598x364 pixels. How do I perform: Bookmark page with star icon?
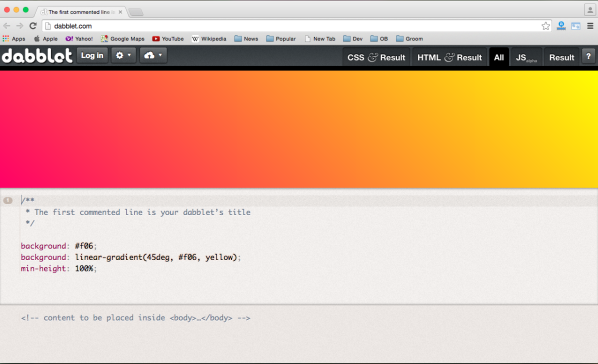546,26
